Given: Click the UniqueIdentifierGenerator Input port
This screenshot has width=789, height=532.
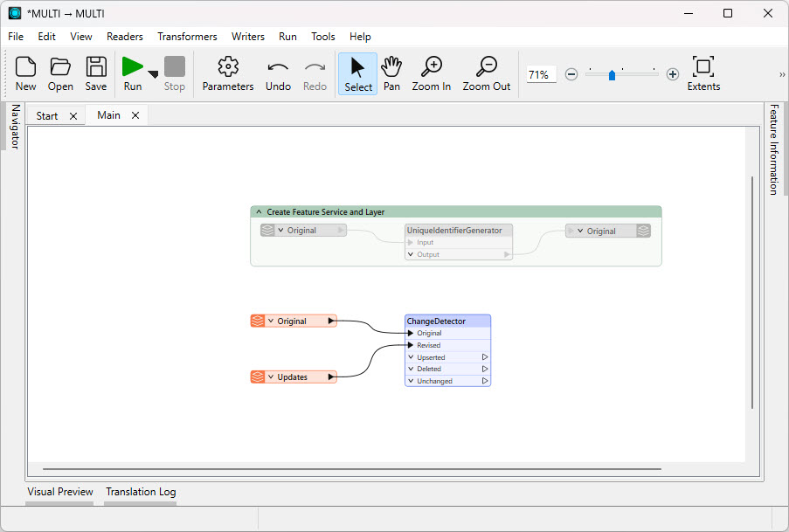Looking at the screenshot, I should [x=411, y=242].
